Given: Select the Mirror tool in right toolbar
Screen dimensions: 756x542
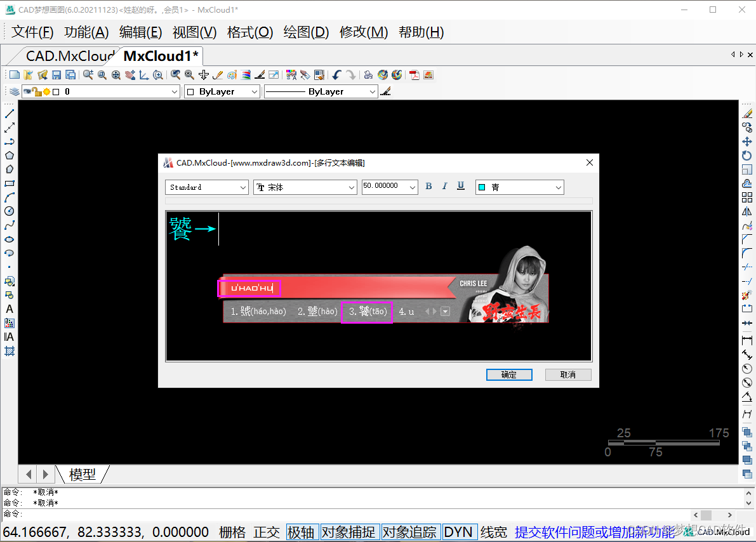Looking at the screenshot, I should tap(747, 211).
